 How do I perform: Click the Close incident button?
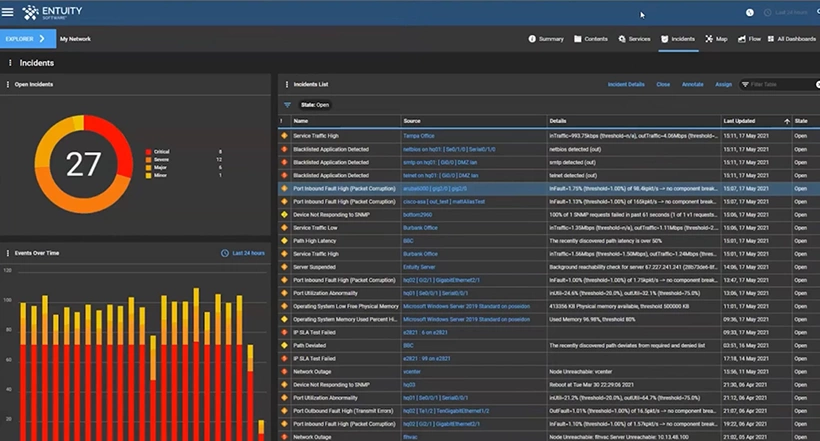click(x=663, y=84)
